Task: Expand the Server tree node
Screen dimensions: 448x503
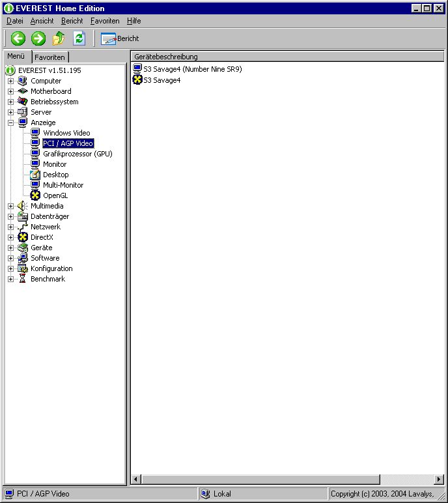Action: [10, 112]
